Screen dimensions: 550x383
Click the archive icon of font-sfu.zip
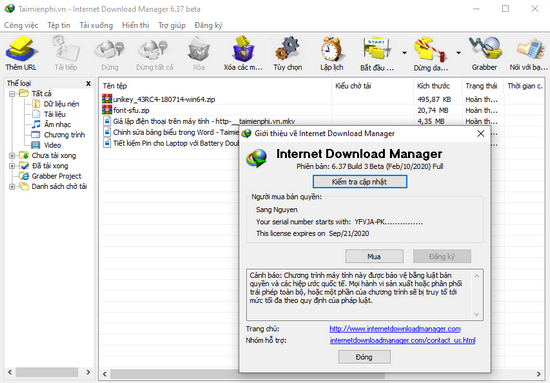107,110
